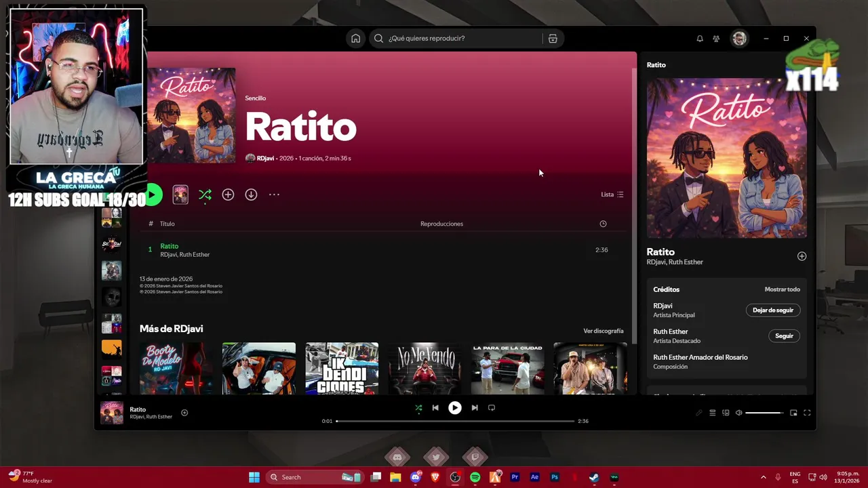Adjust the volume slider
This screenshot has width=868, height=488.
[x=764, y=413]
